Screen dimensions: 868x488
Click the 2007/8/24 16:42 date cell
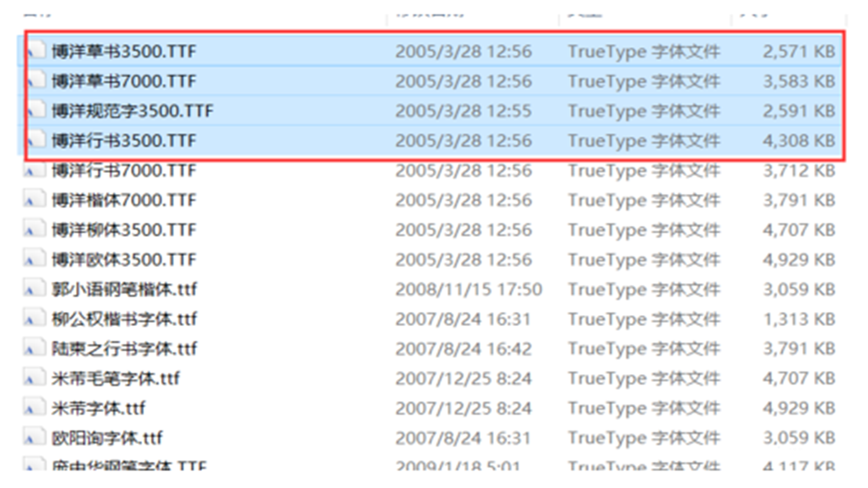click(x=463, y=348)
